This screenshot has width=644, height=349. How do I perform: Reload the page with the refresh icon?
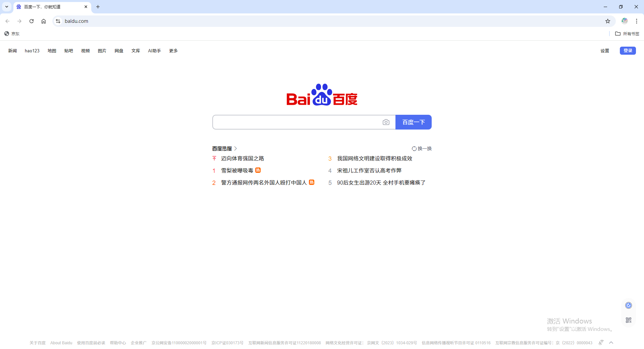point(32,21)
